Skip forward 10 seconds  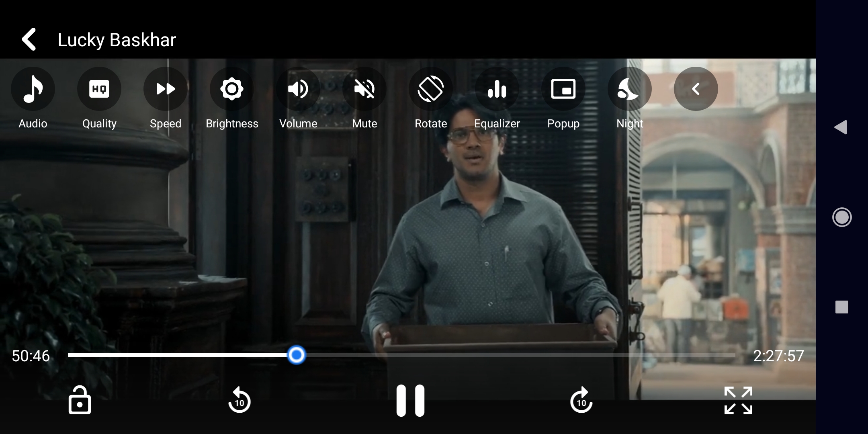(x=581, y=400)
